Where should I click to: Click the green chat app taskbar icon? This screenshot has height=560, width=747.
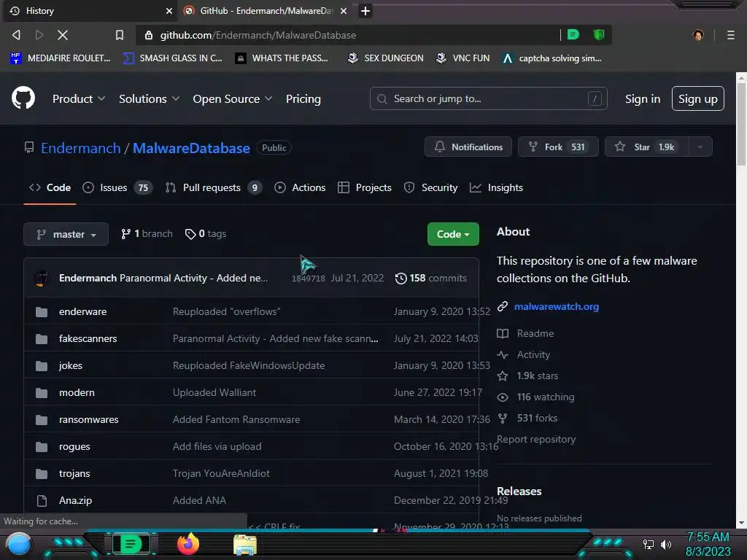click(131, 544)
